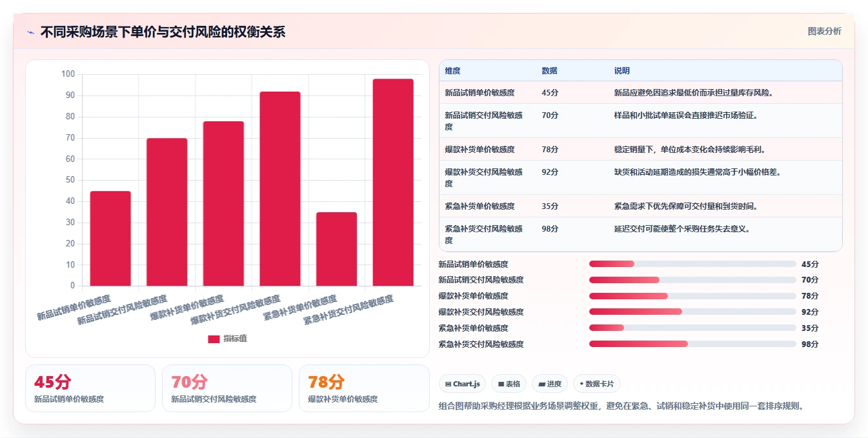Click the icon inside the 进度 tag
This screenshot has width=868, height=438.
[541, 384]
